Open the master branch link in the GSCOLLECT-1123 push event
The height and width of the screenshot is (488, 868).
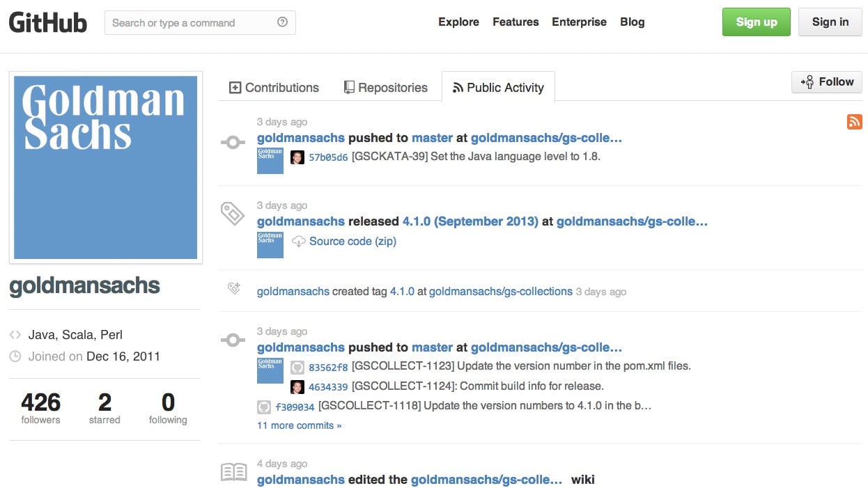[x=432, y=347]
